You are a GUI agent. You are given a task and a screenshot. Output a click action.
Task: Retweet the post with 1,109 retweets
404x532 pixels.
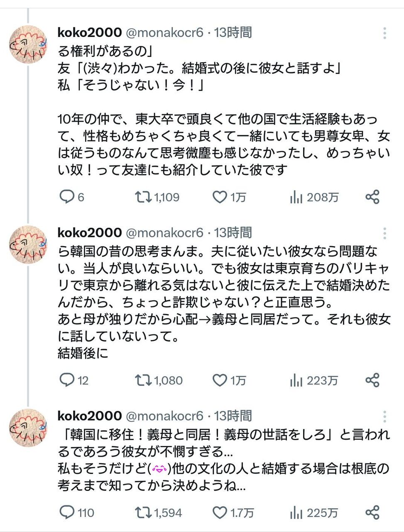143,197
